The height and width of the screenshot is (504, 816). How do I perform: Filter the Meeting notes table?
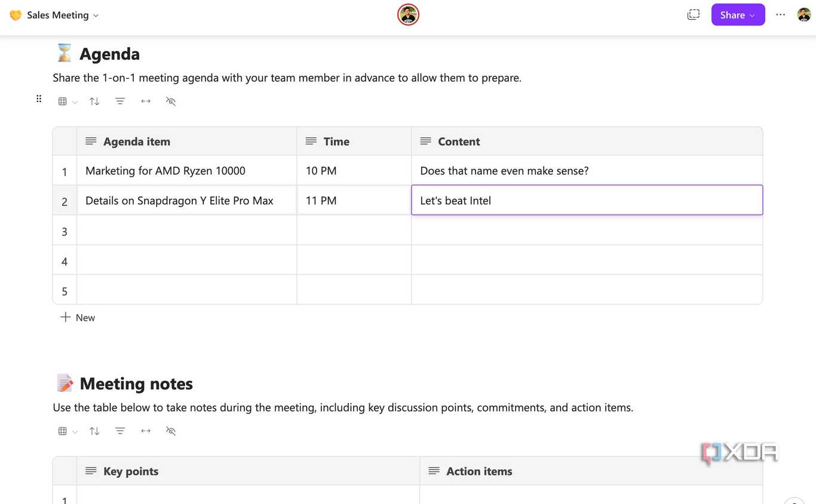(120, 431)
